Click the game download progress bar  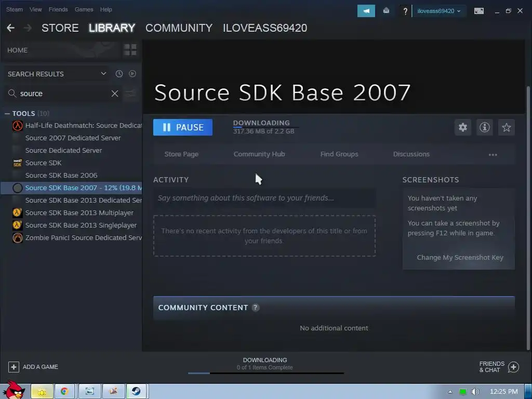(x=265, y=127)
